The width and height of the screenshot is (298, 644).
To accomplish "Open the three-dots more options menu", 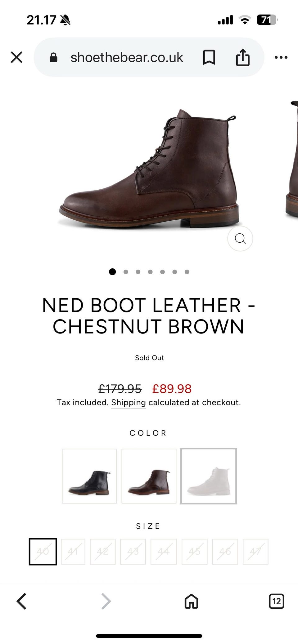I will (x=281, y=57).
